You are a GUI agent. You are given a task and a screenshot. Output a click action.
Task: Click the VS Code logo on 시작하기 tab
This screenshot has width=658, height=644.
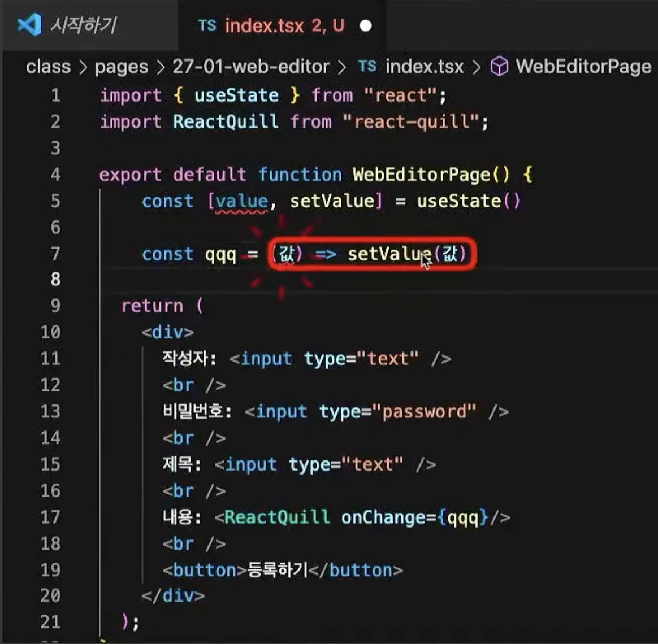click(29, 24)
